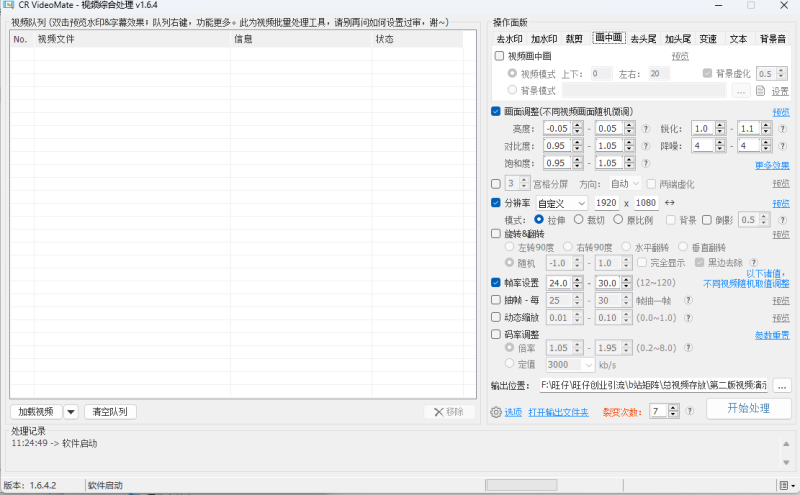Viewport: 800px width, 495px height.
Task: Select 裁切 resolution mode radio
Action: (x=578, y=219)
